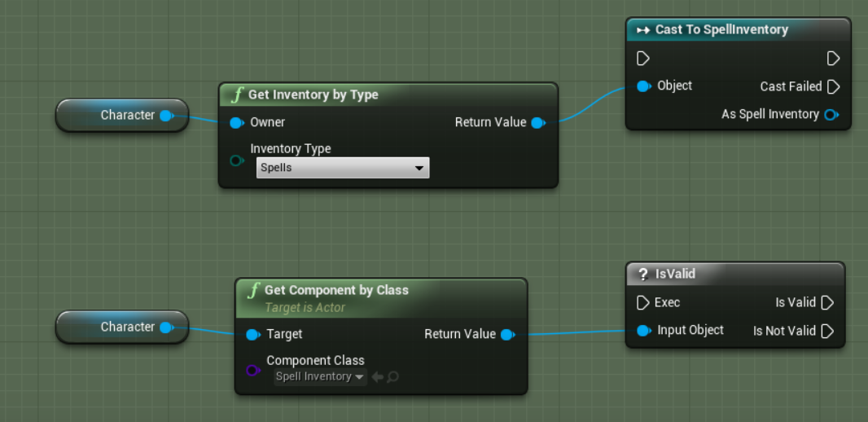Open the Spells inventory type dropdown
This screenshot has width=868, height=422.
tap(342, 168)
